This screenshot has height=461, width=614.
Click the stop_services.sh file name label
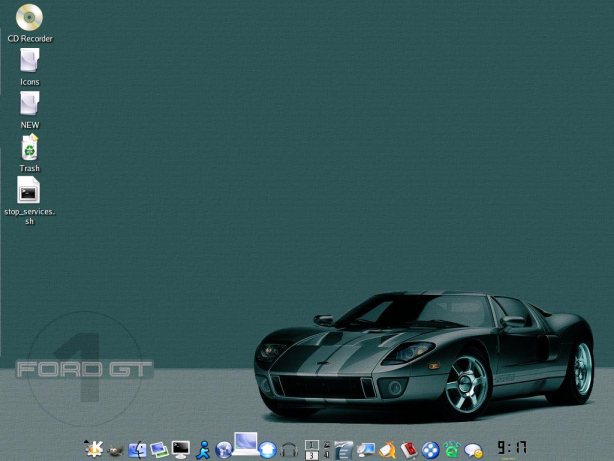[x=30, y=217]
